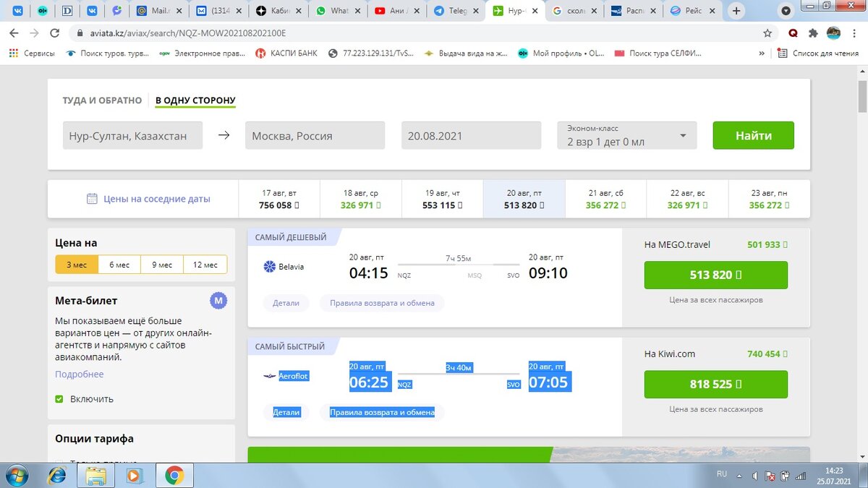This screenshot has height=488, width=868.
Task: Open Детали for the Aeroflot flight
Action: 286,412
